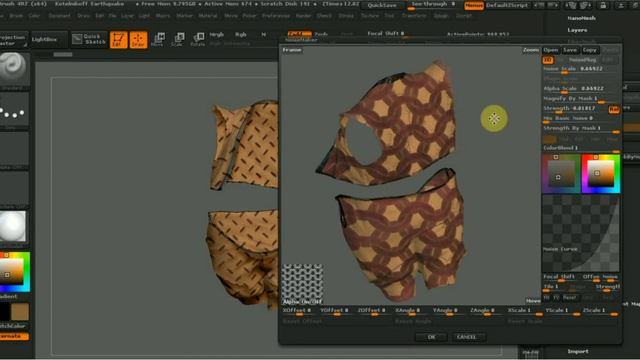Adjust the Strength By Mask slider
640x360 pixels.
pyautogui.click(x=580, y=129)
